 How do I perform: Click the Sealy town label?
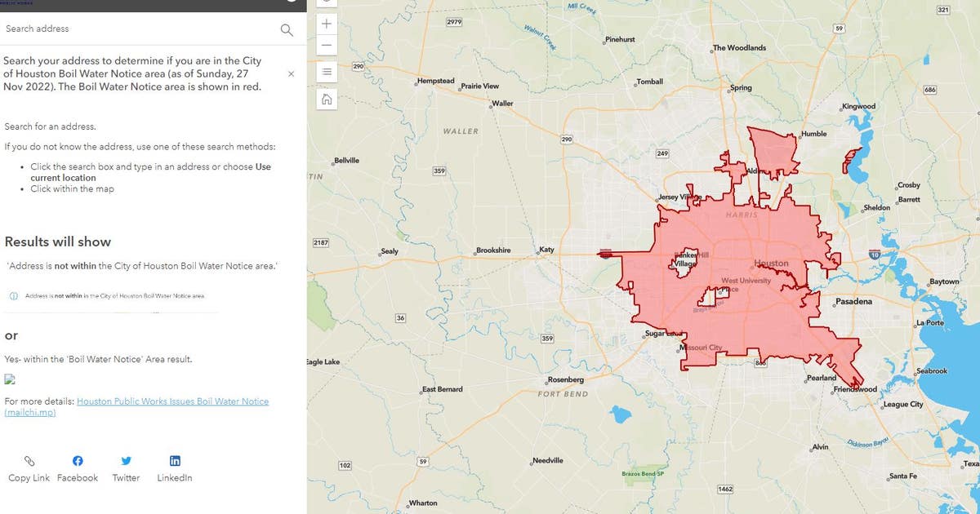tap(390, 251)
